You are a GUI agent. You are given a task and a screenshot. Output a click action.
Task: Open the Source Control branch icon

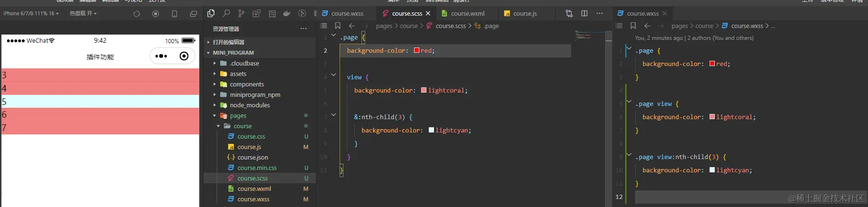[x=241, y=13]
